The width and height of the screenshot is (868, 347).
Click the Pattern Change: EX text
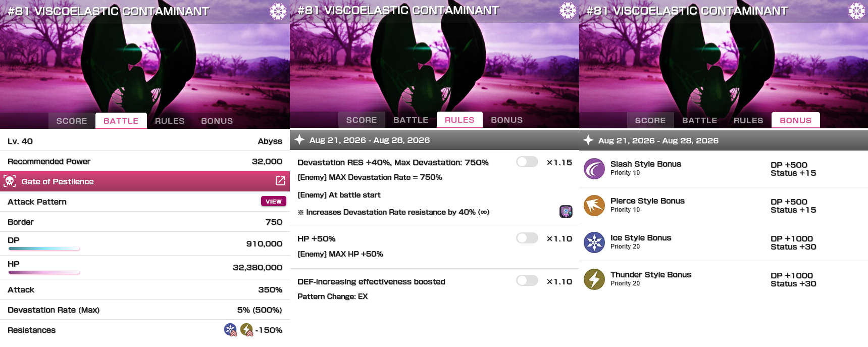click(333, 296)
